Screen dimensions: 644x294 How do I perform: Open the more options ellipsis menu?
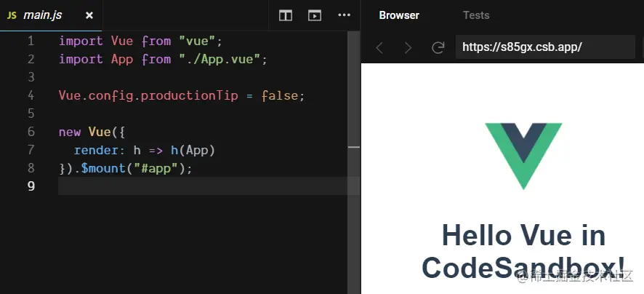pyautogui.click(x=345, y=15)
